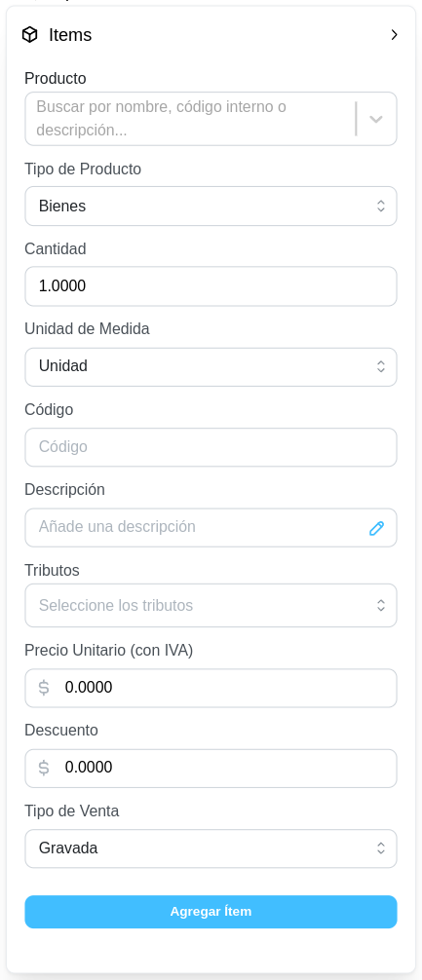Expand the Items panel chevron arrow
422x980 pixels.
(x=394, y=35)
